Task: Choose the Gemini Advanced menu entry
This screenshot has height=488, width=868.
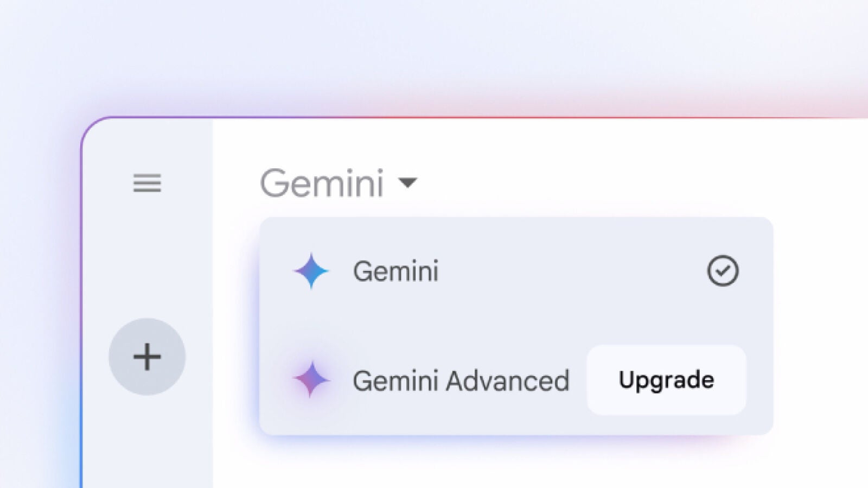Action: (x=461, y=381)
